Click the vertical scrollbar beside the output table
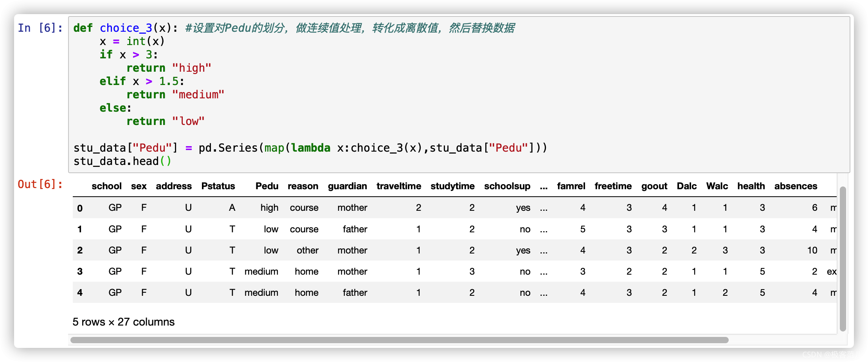The height and width of the screenshot is (362, 868). click(x=843, y=259)
